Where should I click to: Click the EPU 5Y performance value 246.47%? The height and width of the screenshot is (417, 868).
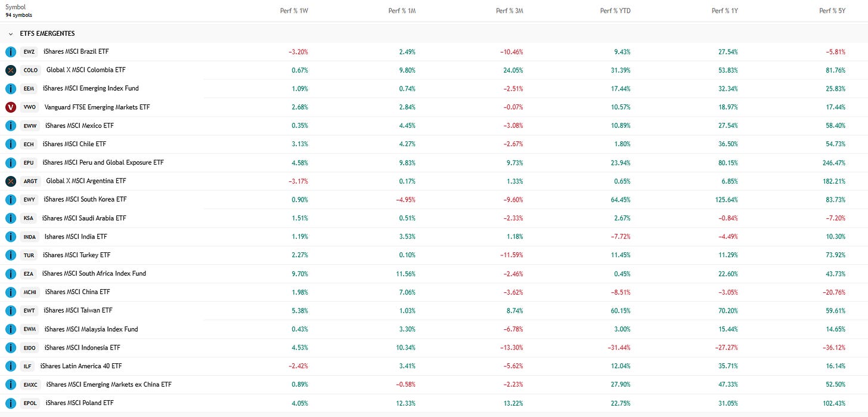[x=832, y=162]
